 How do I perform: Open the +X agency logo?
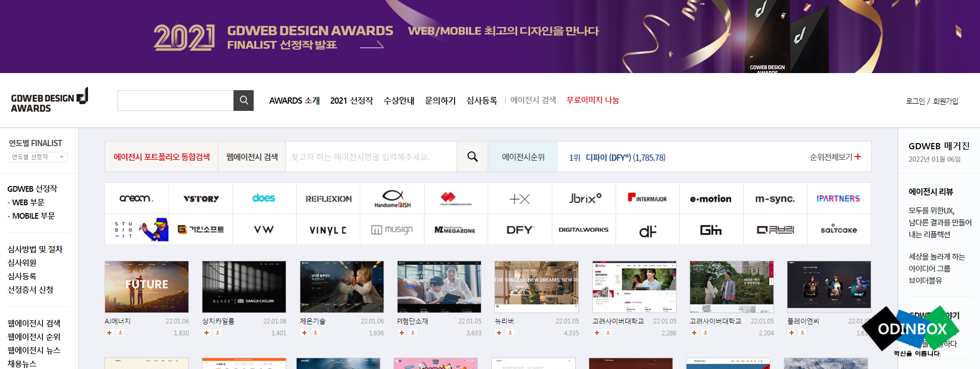[520, 198]
